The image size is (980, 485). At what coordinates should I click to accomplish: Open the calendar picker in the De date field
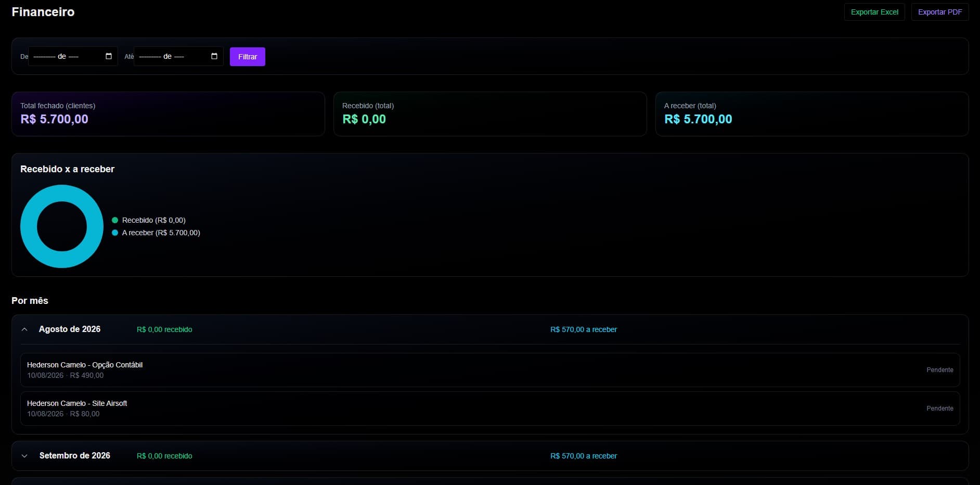(109, 56)
